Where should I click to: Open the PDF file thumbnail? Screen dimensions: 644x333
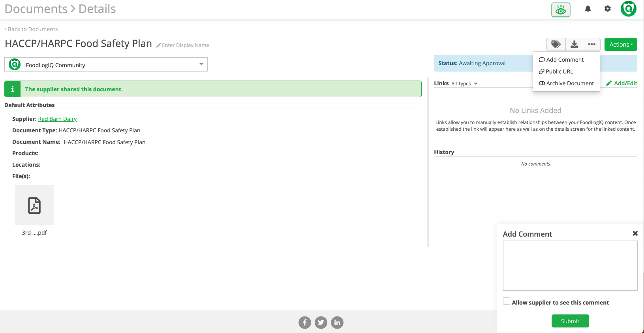pos(34,205)
